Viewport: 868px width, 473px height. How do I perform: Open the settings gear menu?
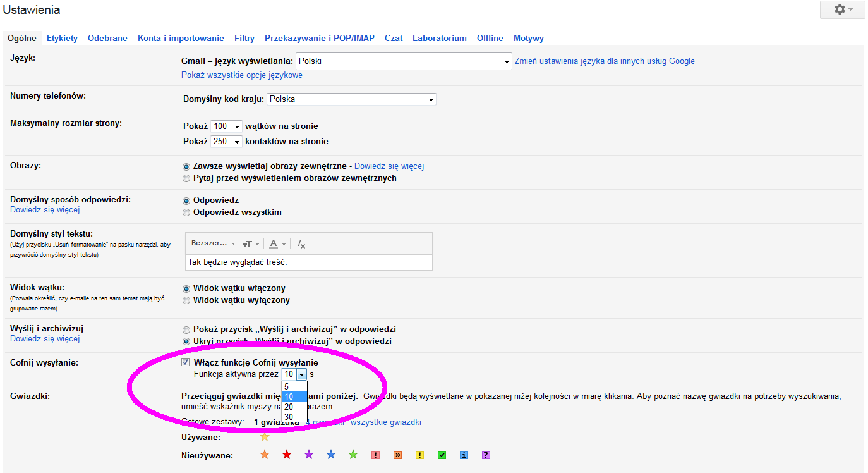(843, 9)
